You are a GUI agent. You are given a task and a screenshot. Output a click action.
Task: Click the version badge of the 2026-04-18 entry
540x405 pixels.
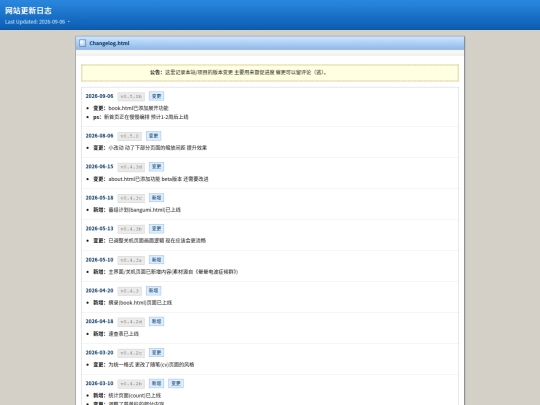131,322
